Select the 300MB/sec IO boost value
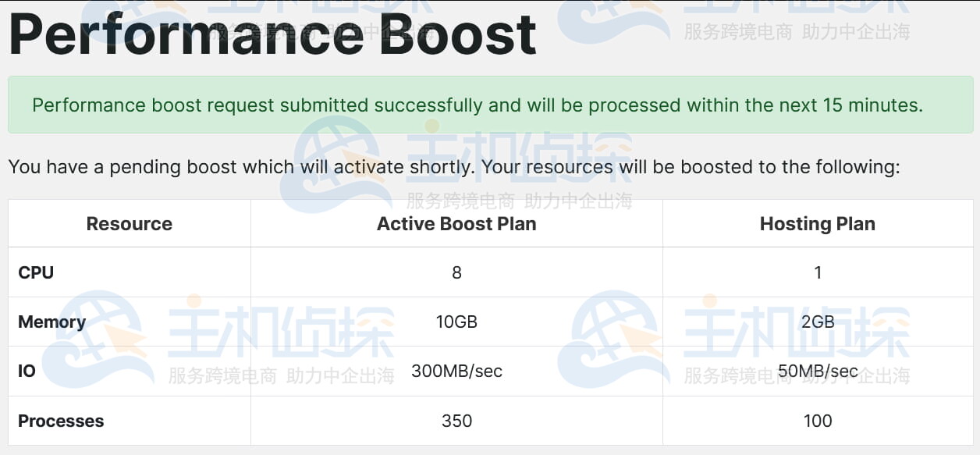 click(x=456, y=371)
